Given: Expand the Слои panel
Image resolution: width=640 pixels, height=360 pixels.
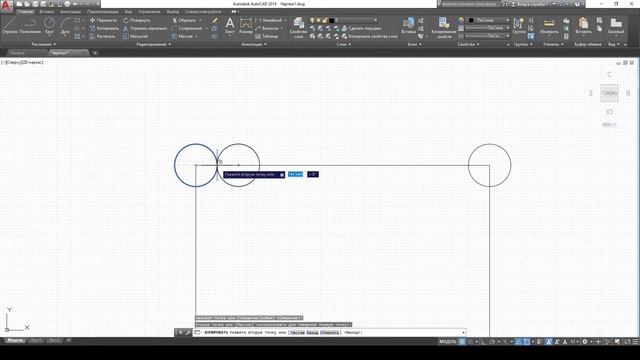Looking at the screenshot, I should click(343, 44).
